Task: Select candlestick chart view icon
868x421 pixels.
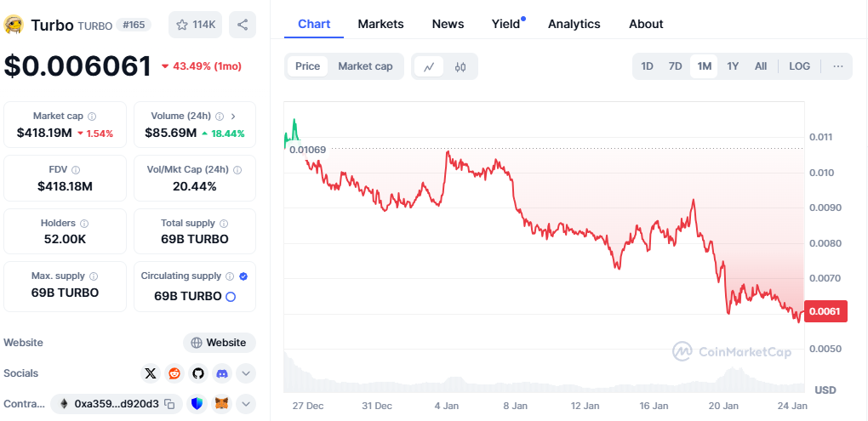Action: (x=460, y=67)
